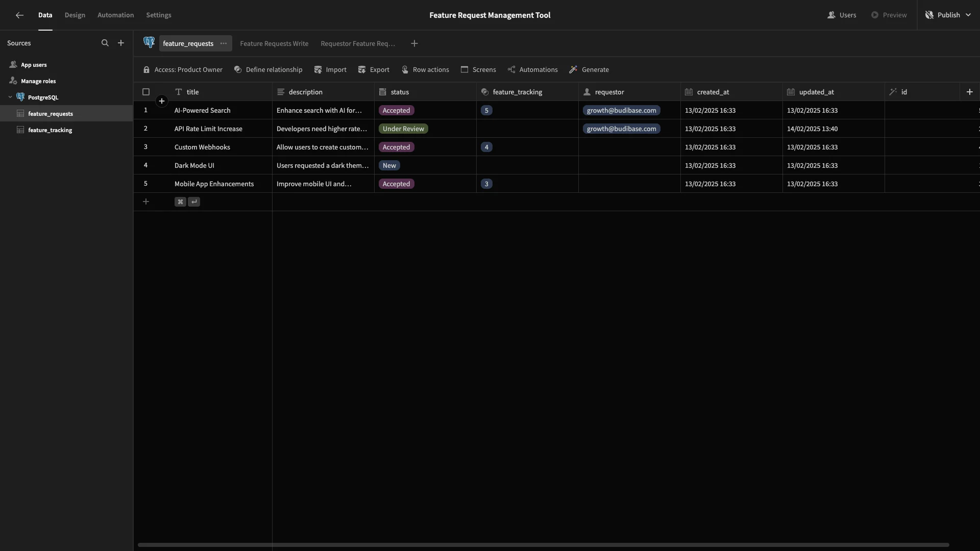Viewport: 980px width, 551px height.
Task: Select Mobile App Enhancements title cell
Action: coord(221,184)
